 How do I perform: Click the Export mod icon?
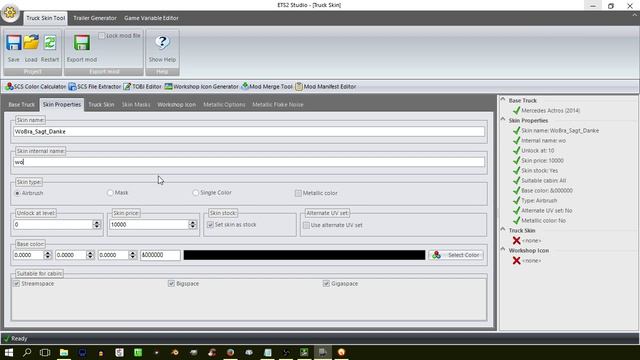click(x=82, y=42)
